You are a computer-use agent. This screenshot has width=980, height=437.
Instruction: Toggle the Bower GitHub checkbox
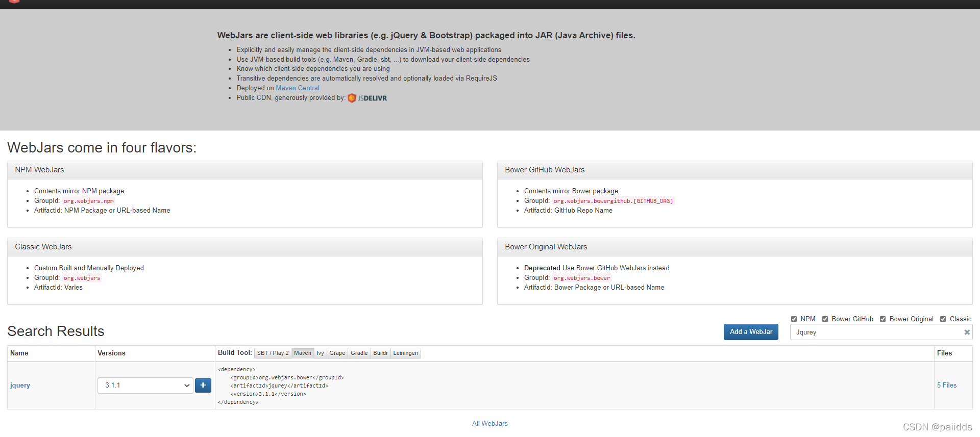click(825, 319)
